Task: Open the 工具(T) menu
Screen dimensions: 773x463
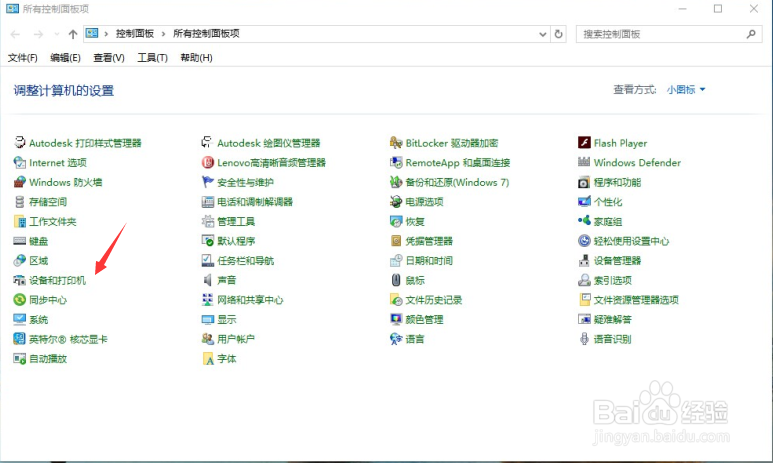Action: coord(152,58)
